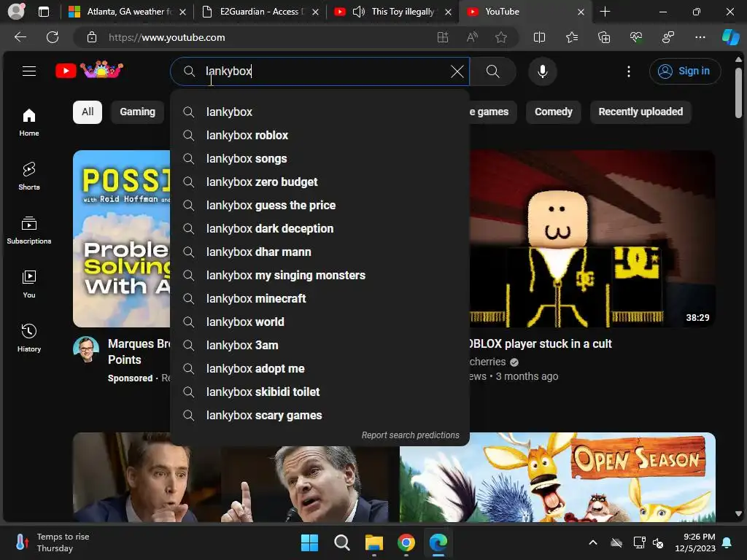Open Browser essentials heart icon
747x560 pixels.
[636, 37]
